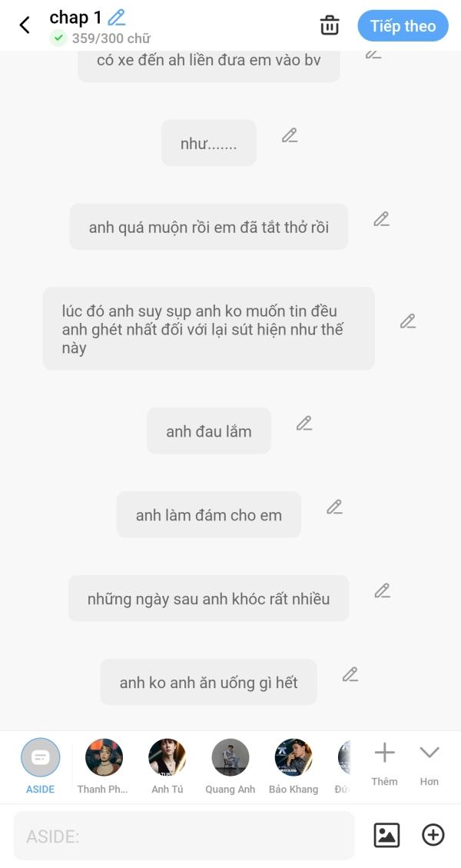
Task: Edit the "lúc đó anh suy sụp" message
Action: click(x=408, y=321)
